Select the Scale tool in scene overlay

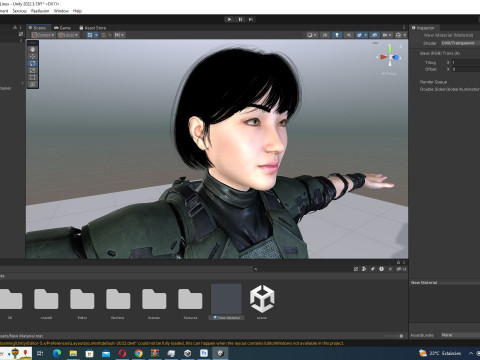tap(33, 70)
